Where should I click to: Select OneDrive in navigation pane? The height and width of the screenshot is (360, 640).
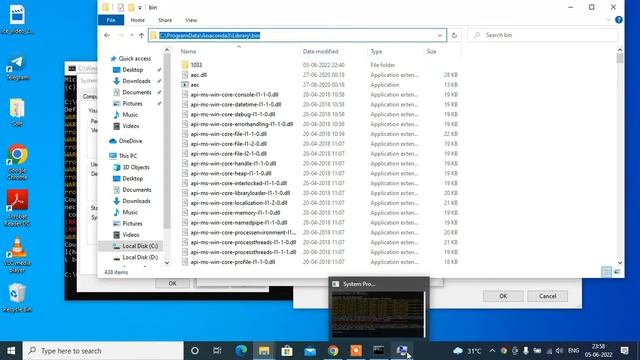[x=130, y=141]
